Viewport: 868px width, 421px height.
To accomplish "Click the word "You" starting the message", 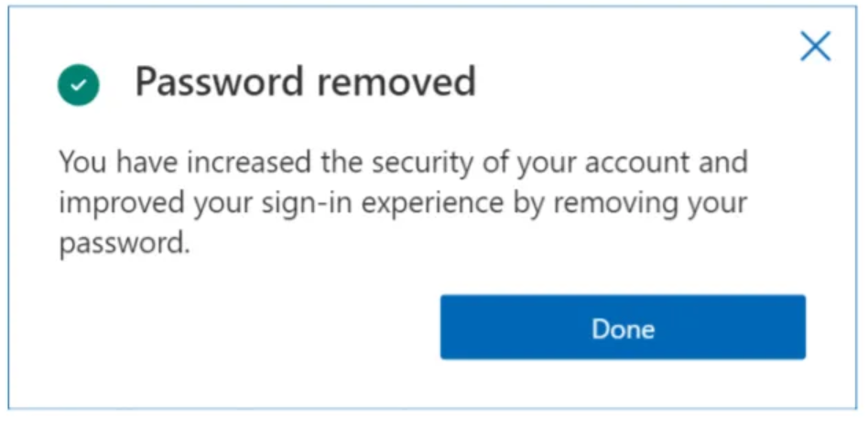I will point(81,163).
